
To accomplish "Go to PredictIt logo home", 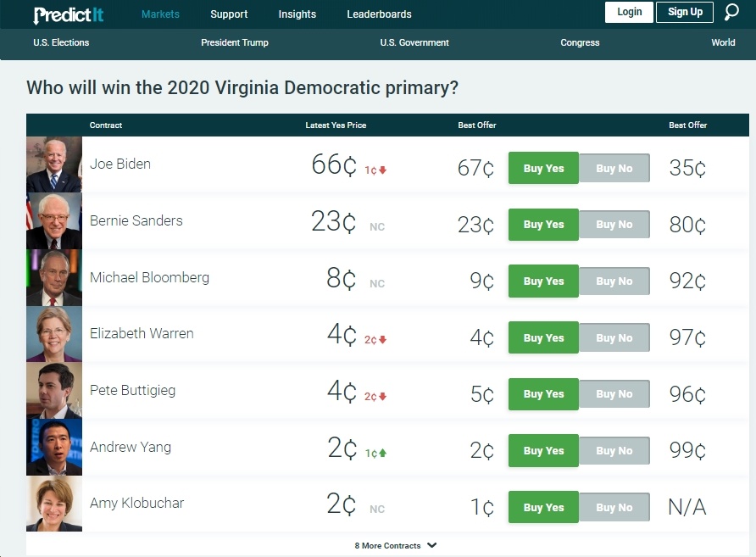I will pyautogui.click(x=68, y=15).
